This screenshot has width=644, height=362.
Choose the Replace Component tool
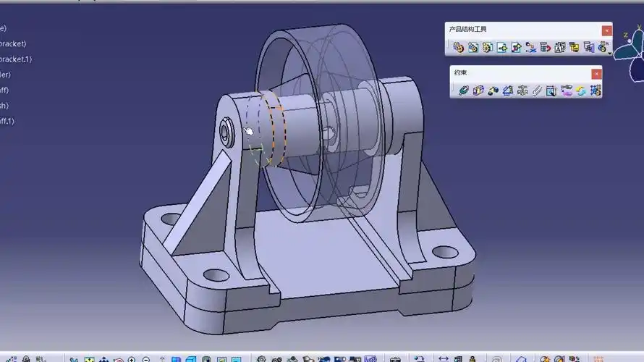coord(530,47)
